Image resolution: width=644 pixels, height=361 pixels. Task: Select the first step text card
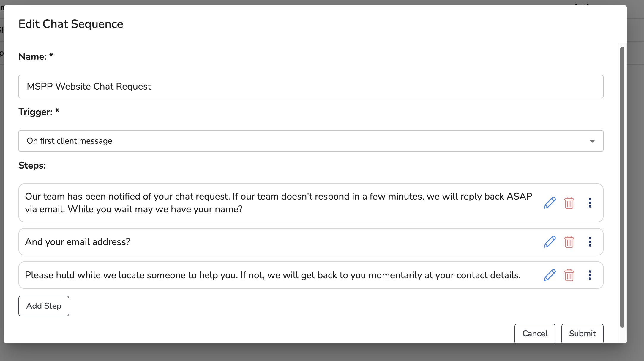pos(267,203)
